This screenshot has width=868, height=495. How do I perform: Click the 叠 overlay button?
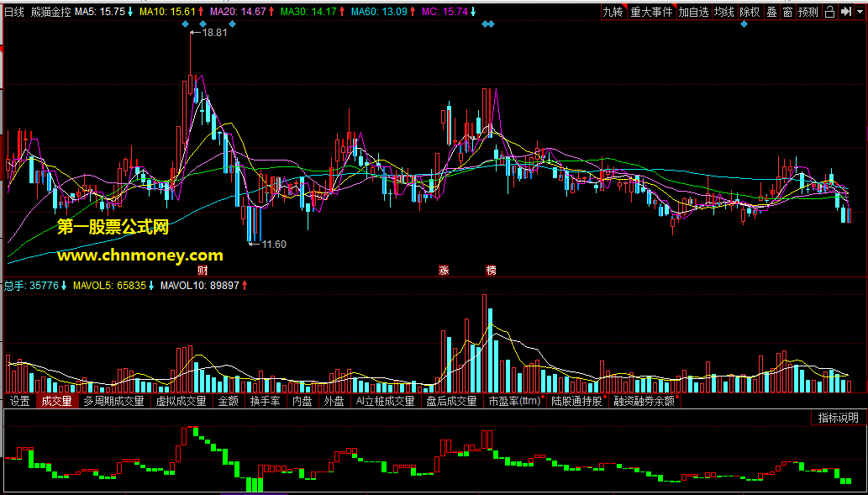click(771, 12)
